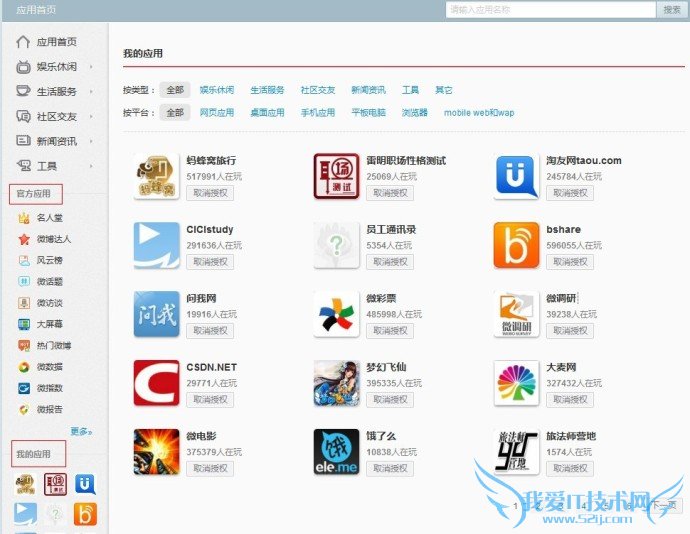This screenshot has width=690, height=534.
Task: Focus the app name search field
Action: 551,10
